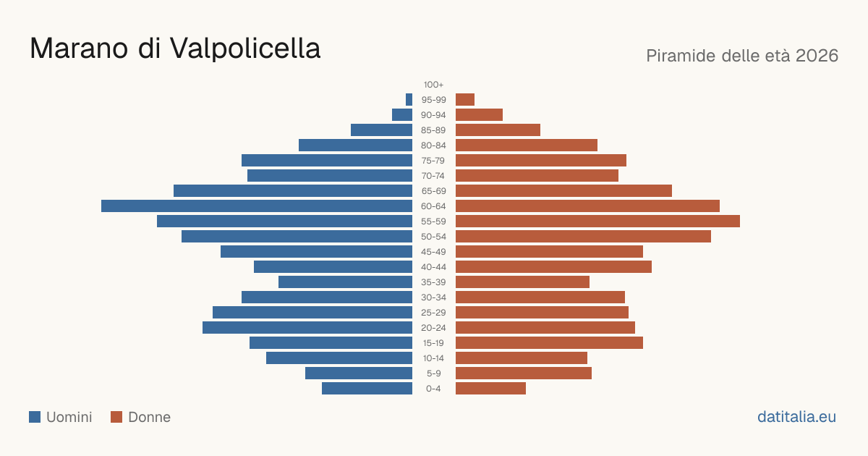Click the men's 20-24 bar
Screen dimensions: 868x456
(x=307, y=328)
